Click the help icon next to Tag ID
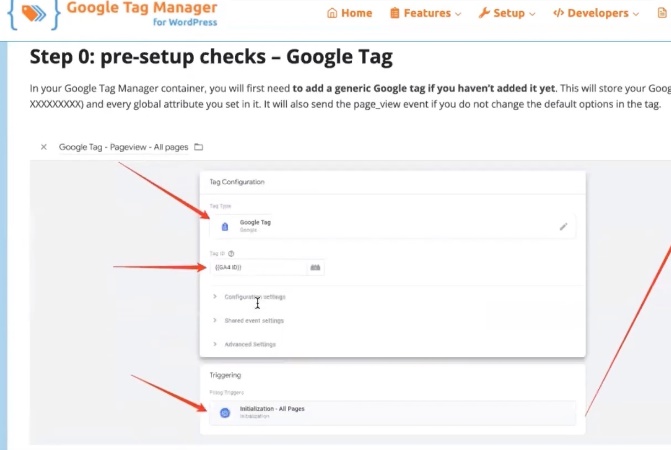Screen dimensions: 671x450 pyautogui.click(x=232, y=254)
